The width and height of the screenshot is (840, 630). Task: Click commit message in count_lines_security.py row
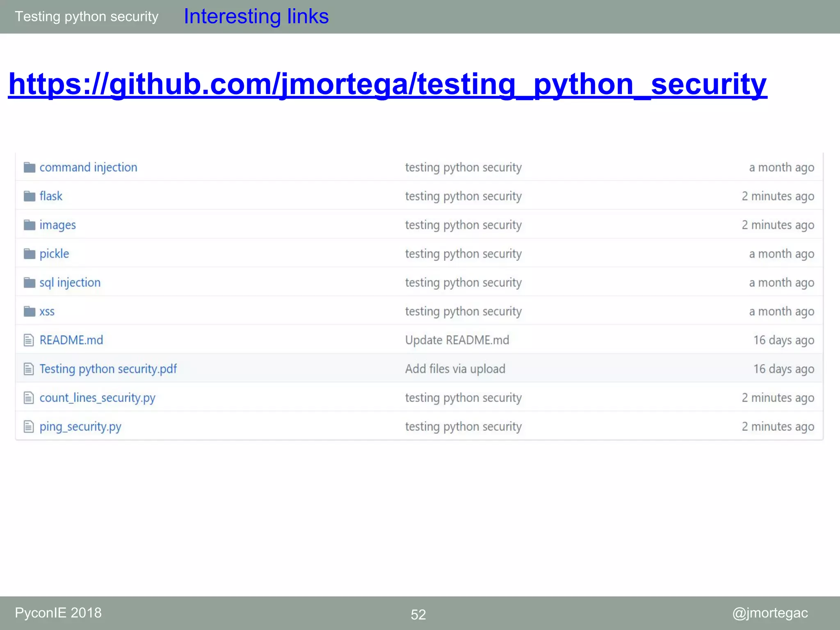463,398
